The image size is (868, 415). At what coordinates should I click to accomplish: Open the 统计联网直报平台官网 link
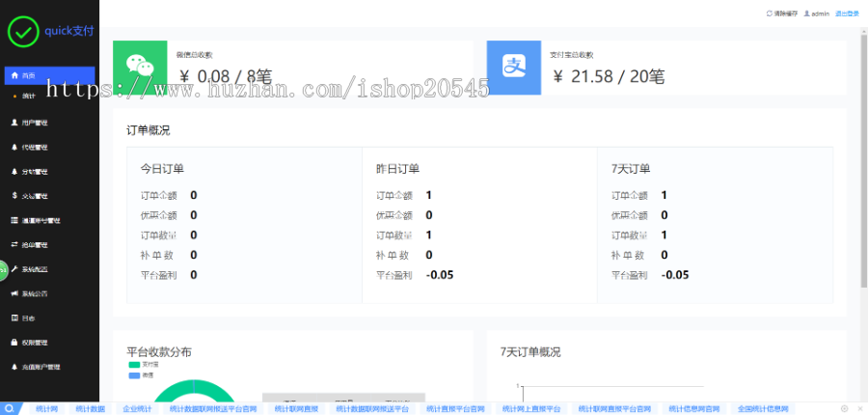pos(614,409)
